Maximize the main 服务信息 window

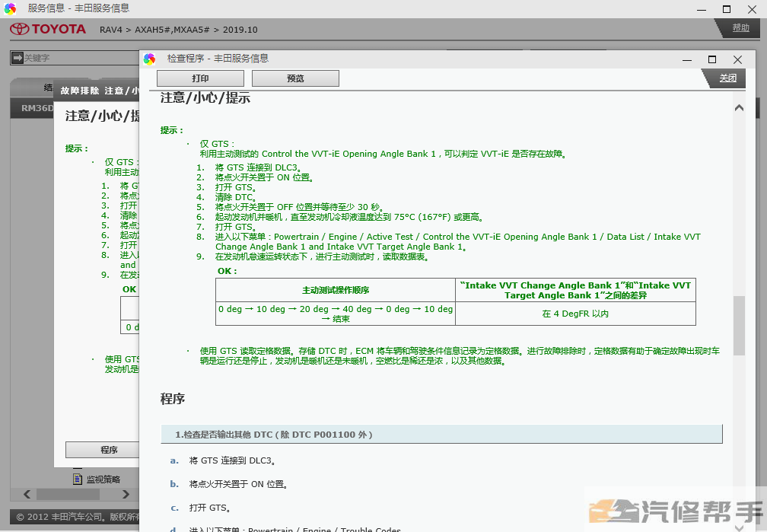(727, 9)
